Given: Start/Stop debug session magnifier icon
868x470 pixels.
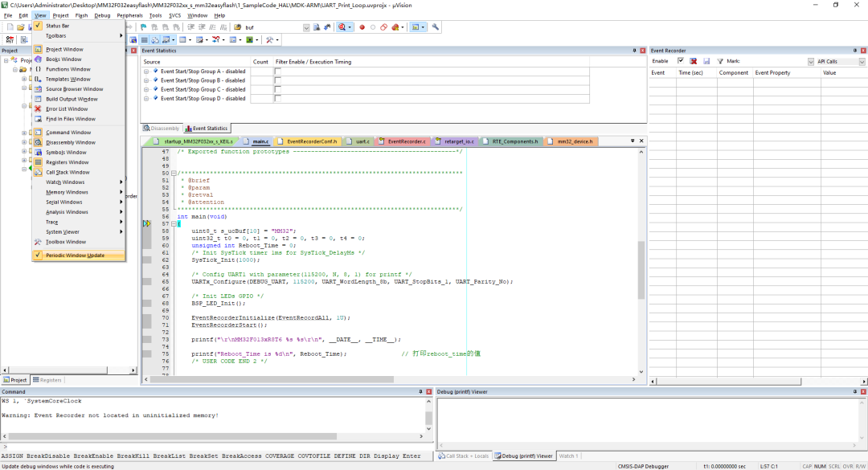Looking at the screenshot, I should [x=342, y=27].
